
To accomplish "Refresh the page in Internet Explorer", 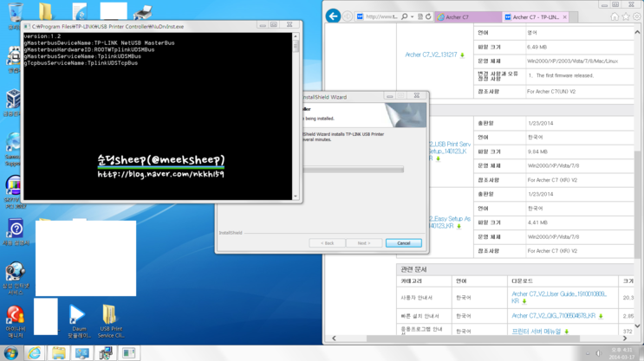I will click(428, 16).
